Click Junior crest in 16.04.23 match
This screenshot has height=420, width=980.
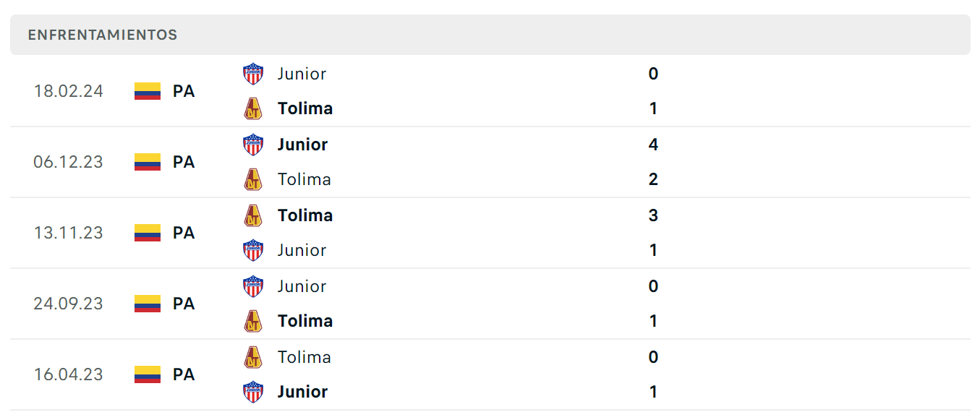pyautogui.click(x=253, y=392)
